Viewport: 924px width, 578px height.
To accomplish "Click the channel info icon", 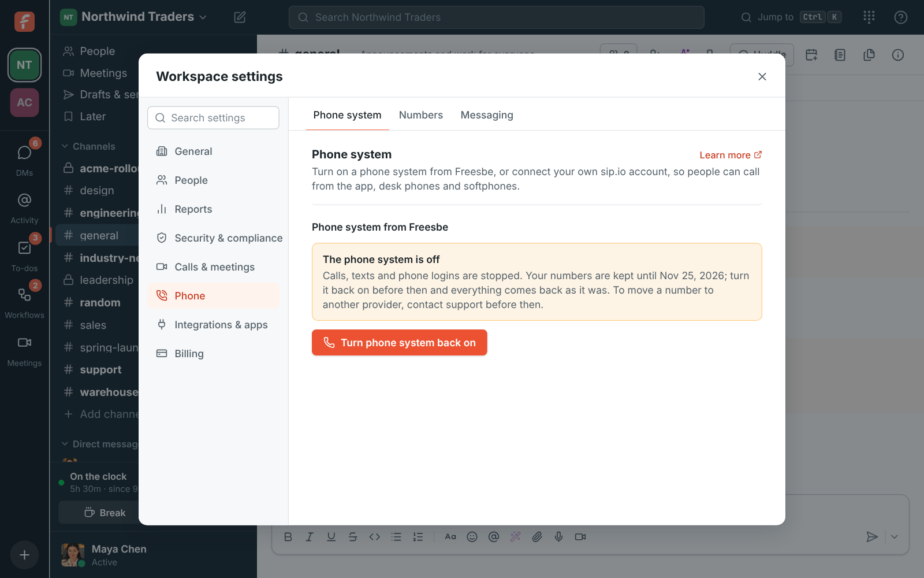I will pyautogui.click(x=898, y=55).
